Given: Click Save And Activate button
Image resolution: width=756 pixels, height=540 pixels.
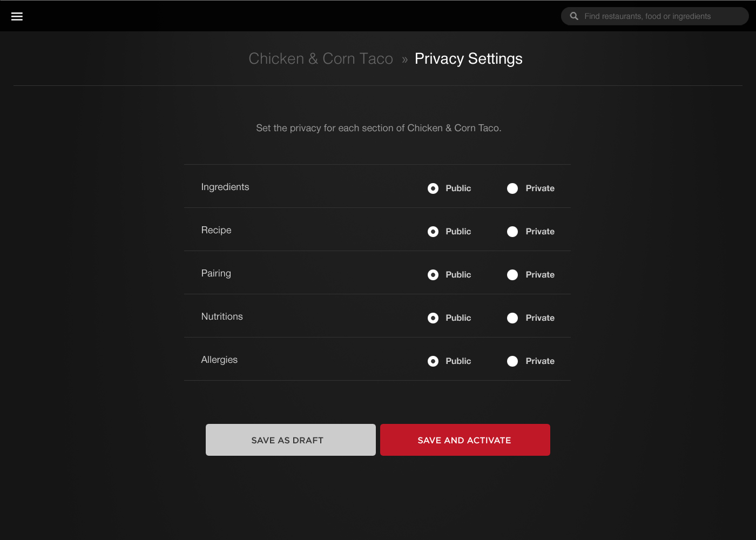Looking at the screenshot, I should [465, 440].
